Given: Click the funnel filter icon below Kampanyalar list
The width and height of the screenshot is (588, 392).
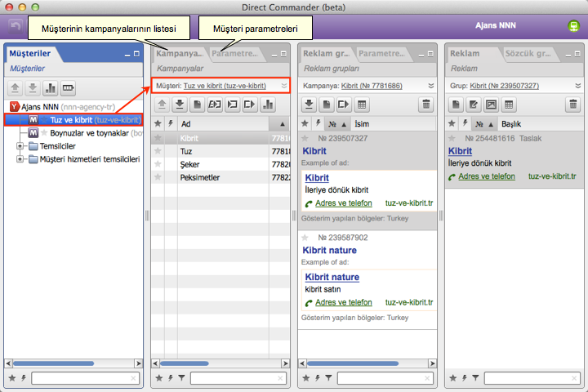Looking at the screenshot, I should [182, 378].
